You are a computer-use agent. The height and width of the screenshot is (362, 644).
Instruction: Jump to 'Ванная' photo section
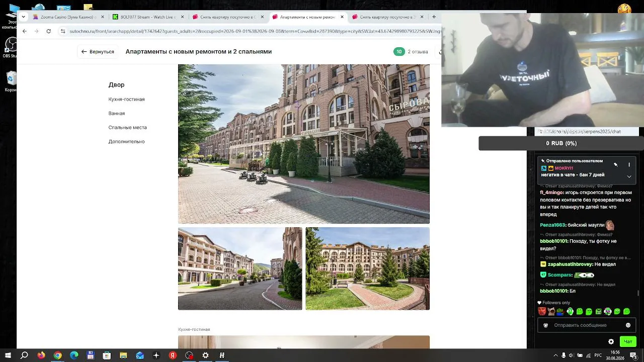click(x=117, y=113)
